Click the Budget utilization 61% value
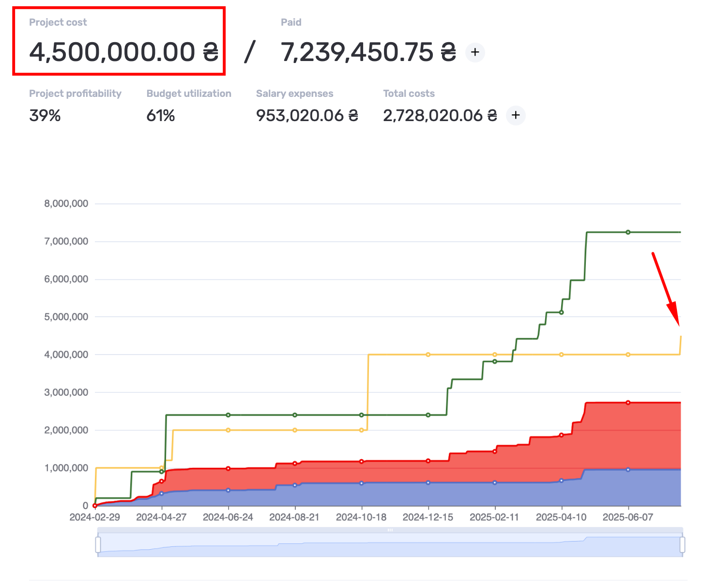703x588 pixels. pyautogui.click(x=161, y=116)
